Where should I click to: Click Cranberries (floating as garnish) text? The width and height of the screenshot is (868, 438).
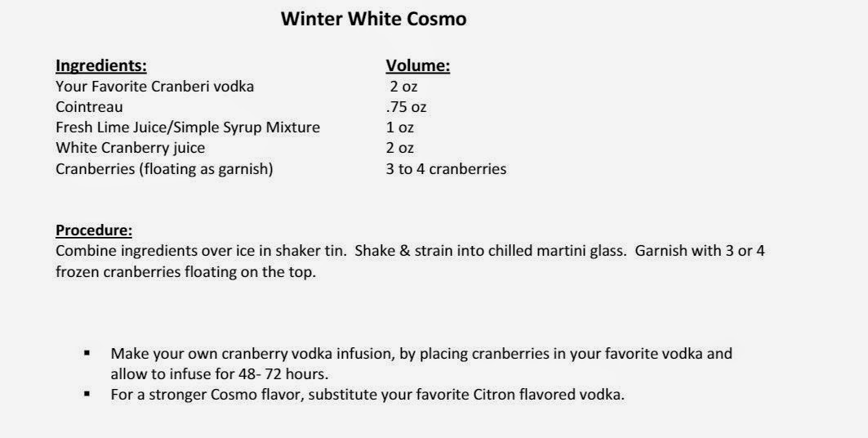tap(164, 169)
